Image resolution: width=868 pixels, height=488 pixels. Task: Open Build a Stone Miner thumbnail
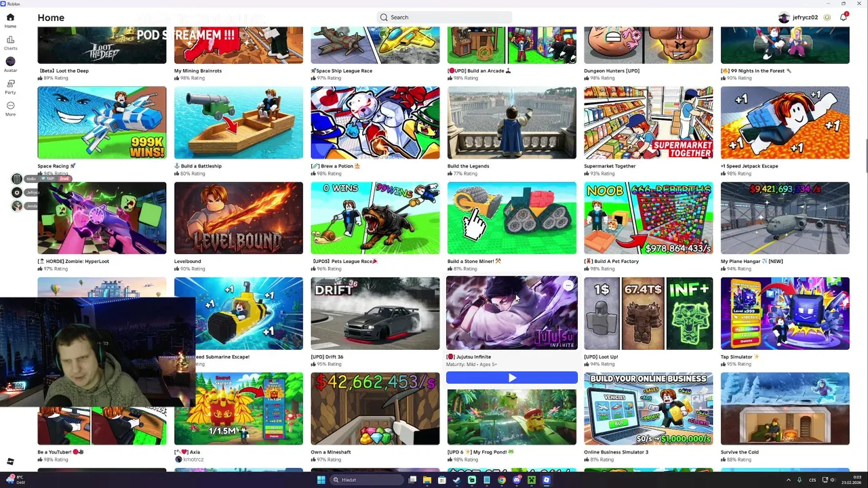[x=512, y=218]
